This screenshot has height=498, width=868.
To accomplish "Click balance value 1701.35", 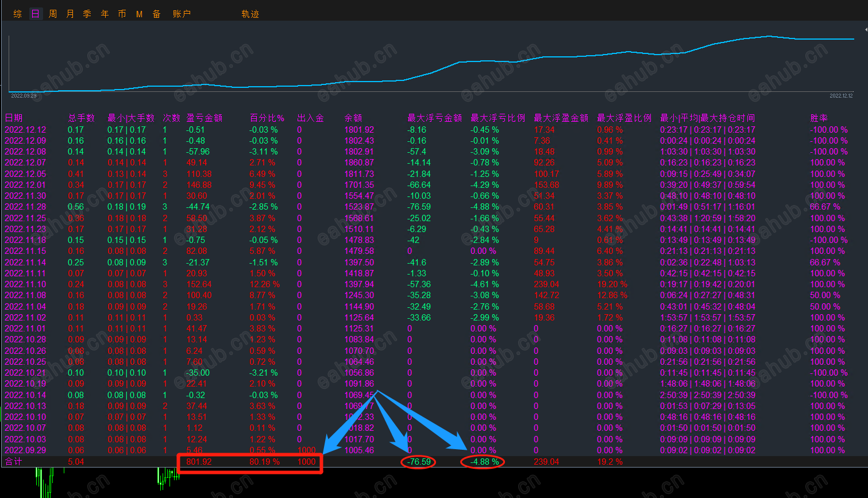I will 359,185.
